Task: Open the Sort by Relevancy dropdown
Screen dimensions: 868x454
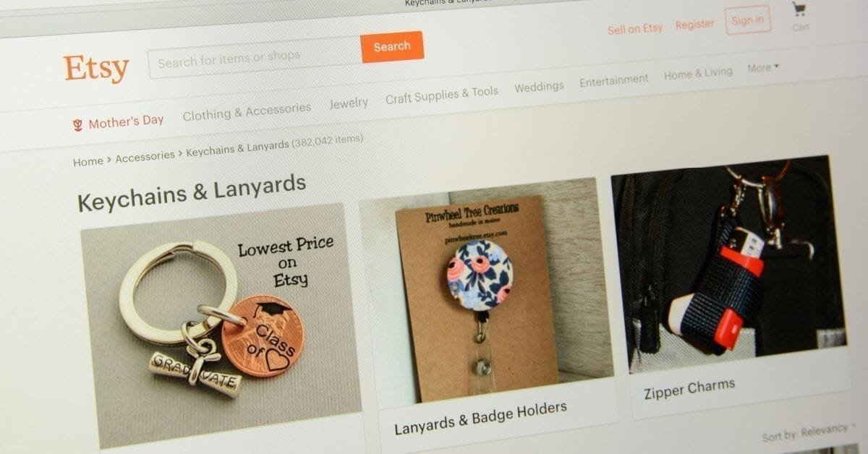Action: [x=809, y=432]
